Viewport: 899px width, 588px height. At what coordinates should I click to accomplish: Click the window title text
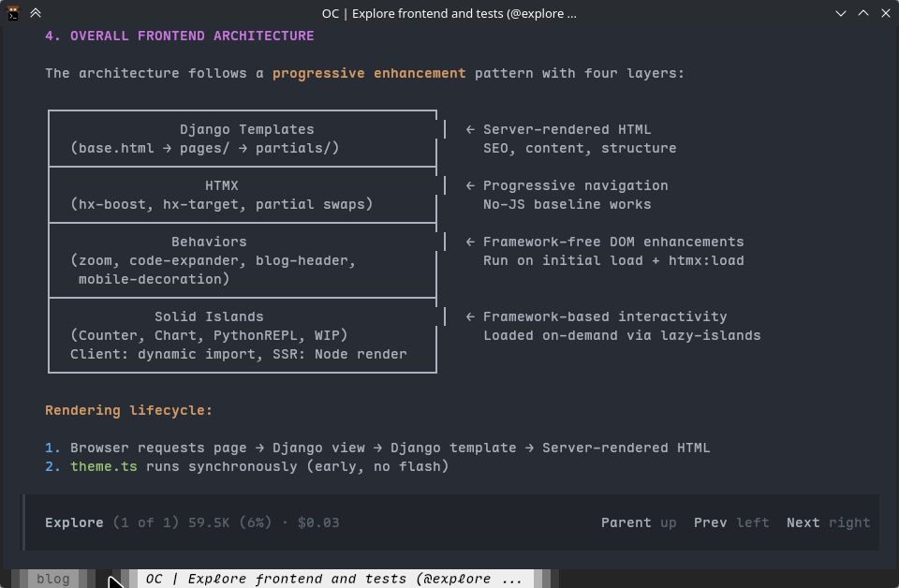pos(449,13)
